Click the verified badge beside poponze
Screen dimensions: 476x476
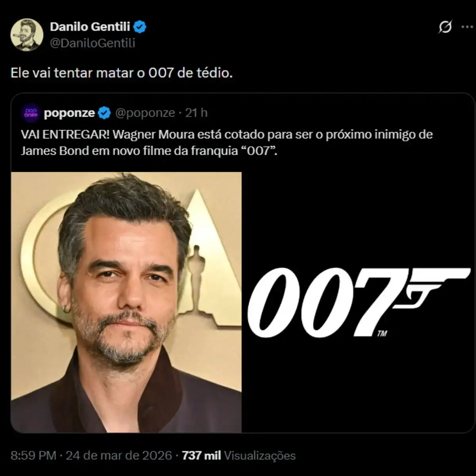(x=104, y=113)
